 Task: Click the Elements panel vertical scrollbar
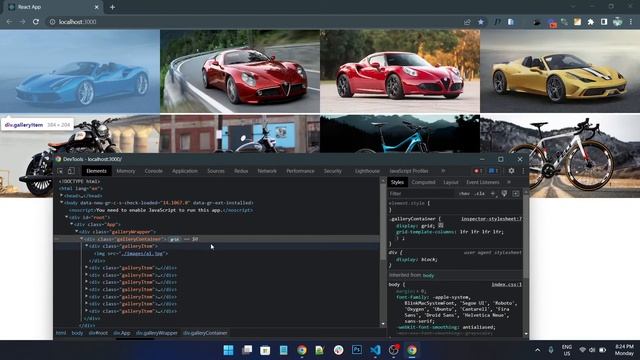(x=382, y=251)
